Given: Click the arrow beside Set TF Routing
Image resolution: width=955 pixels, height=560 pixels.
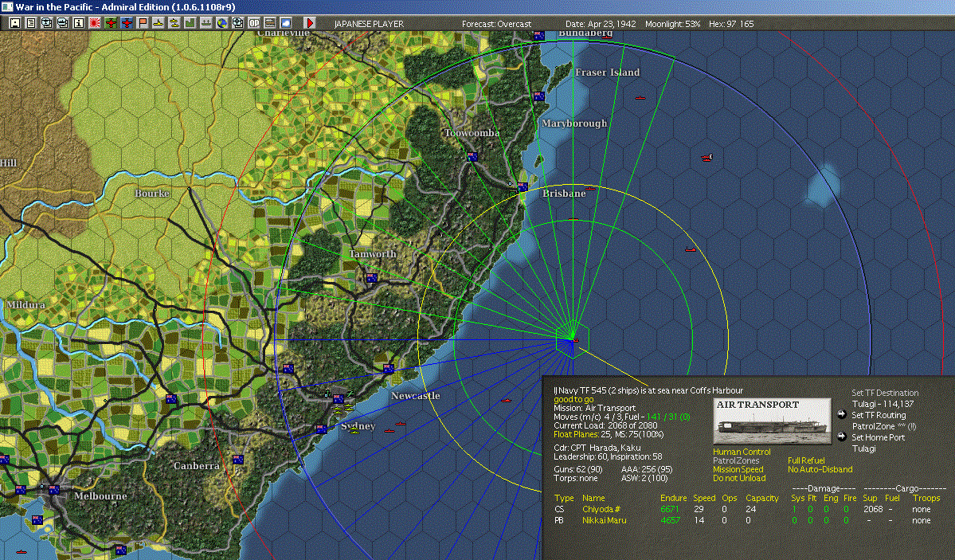Looking at the screenshot, I should pos(842,414).
